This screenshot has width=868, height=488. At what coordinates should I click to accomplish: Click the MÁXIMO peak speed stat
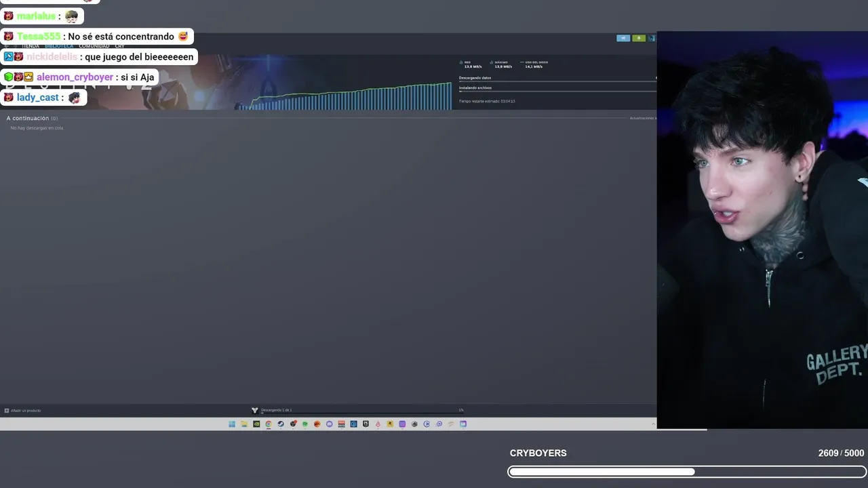(x=501, y=64)
